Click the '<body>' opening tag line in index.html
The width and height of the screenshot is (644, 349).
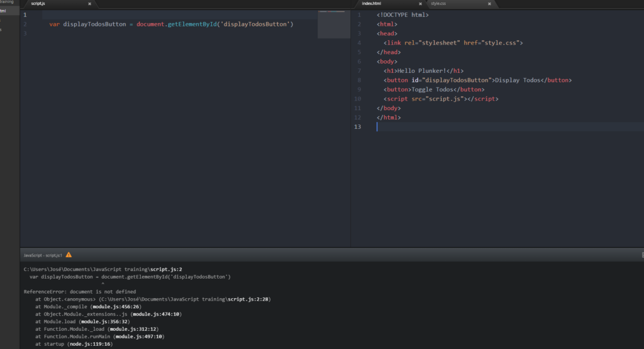click(387, 62)
